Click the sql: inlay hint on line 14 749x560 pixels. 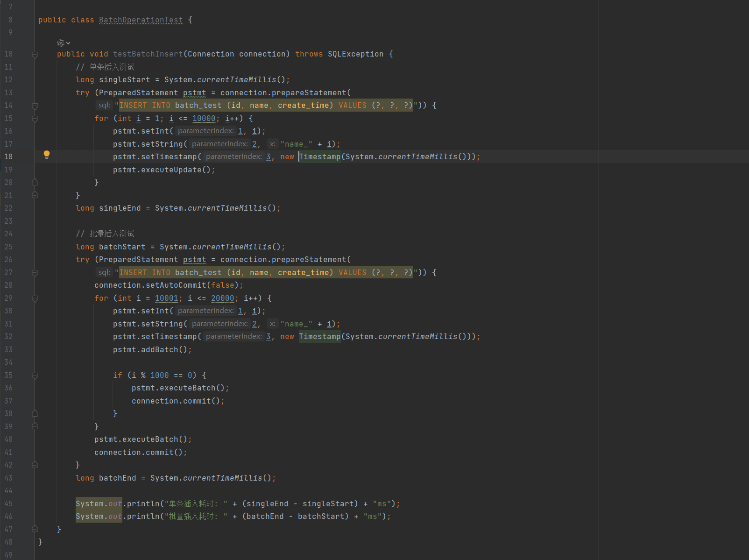click(x=104, y=106)
